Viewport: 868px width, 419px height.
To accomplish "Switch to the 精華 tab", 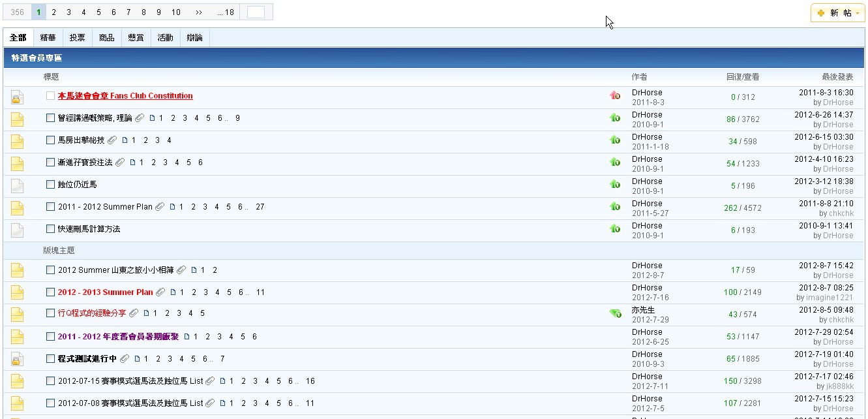I will [48, 38].
